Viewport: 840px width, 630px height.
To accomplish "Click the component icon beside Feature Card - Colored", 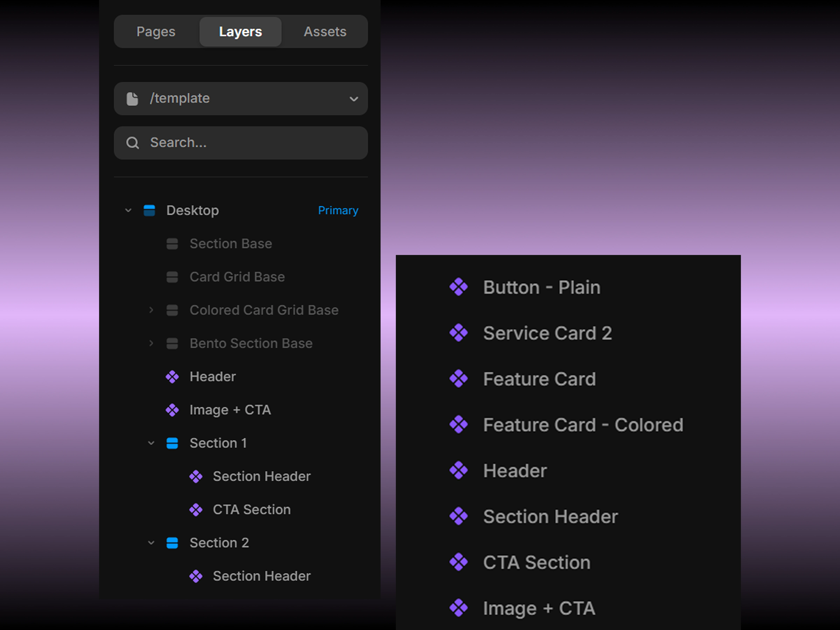I will (x=458, y=425).
